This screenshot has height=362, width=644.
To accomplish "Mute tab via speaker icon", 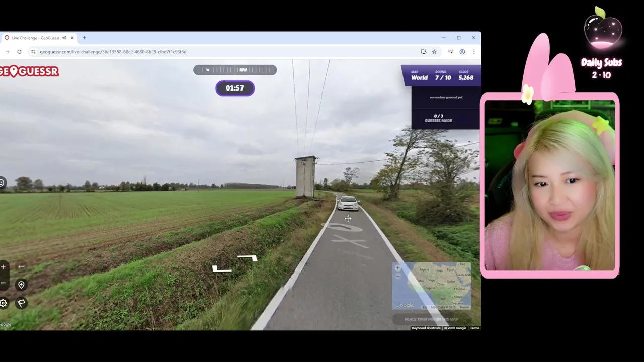I will coord(64,38).
